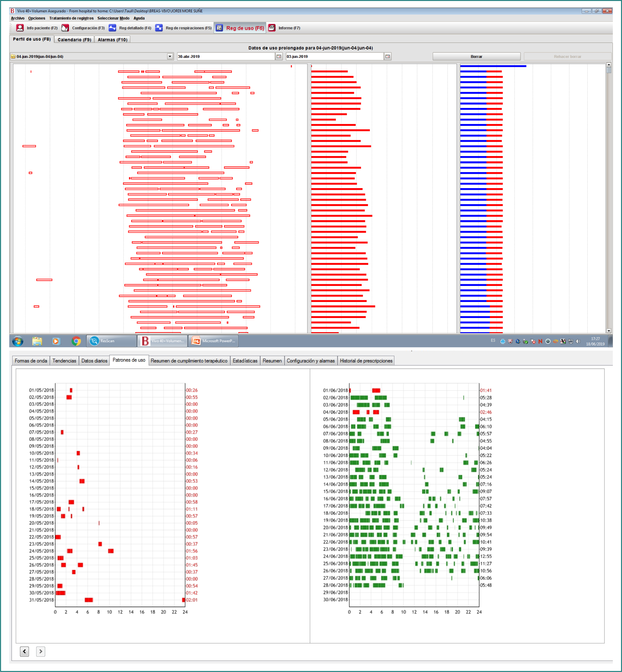
Task: Switch to the ResScan taskbar window
Action: click(111, 341)
